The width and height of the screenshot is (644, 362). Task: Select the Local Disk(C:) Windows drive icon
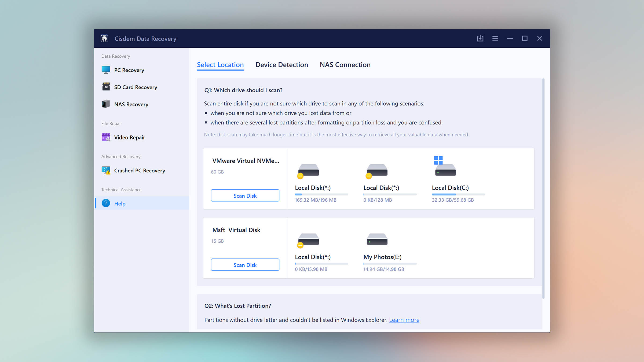445,166
